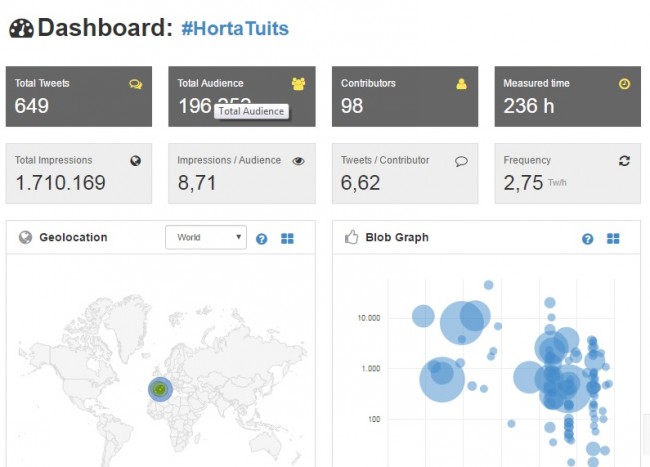650x467 pixels.
Task: Toggle the Blob Graph grid view icon
Action: click(x=613, y=239)
